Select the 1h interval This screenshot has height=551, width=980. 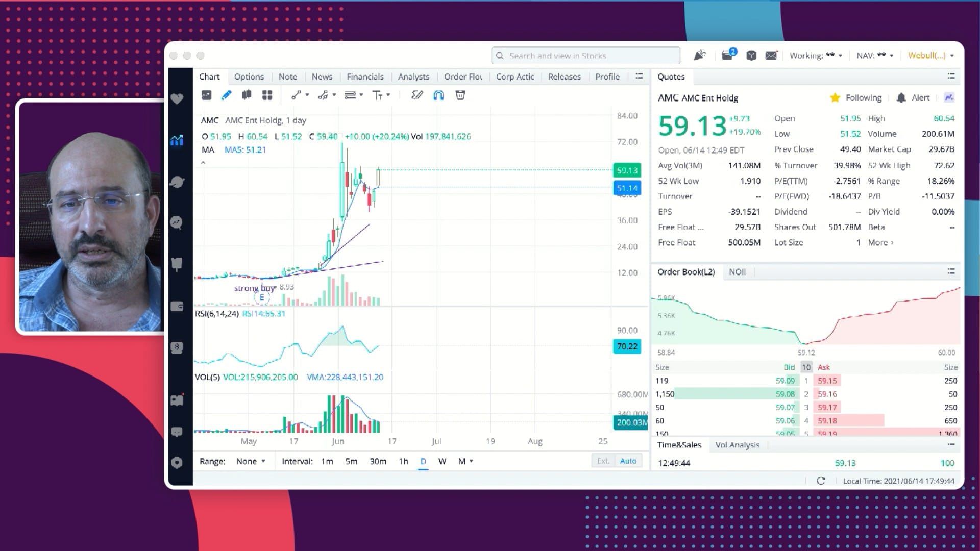point(403,461)
